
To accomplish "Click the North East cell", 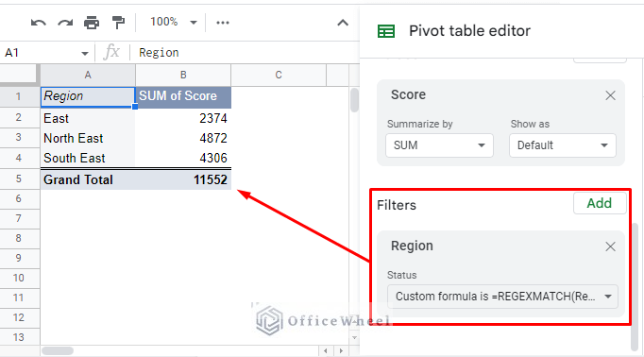I will point(88,138).
